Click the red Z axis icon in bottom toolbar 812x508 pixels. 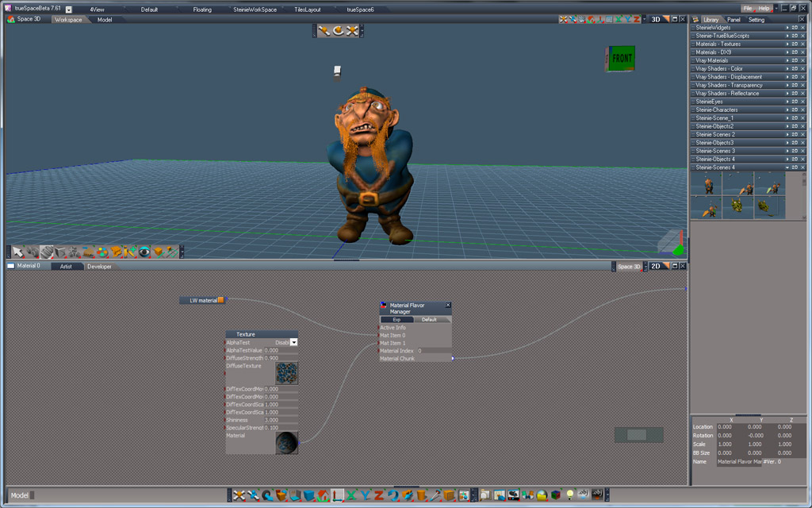(380, 495)
